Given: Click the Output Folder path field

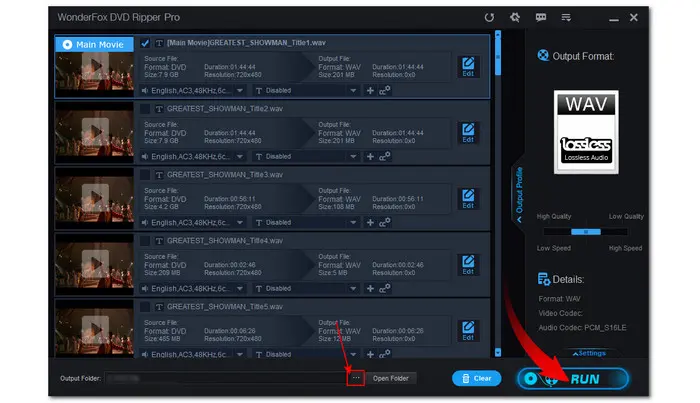Looking at the screenshot, I should click(225, 378).
